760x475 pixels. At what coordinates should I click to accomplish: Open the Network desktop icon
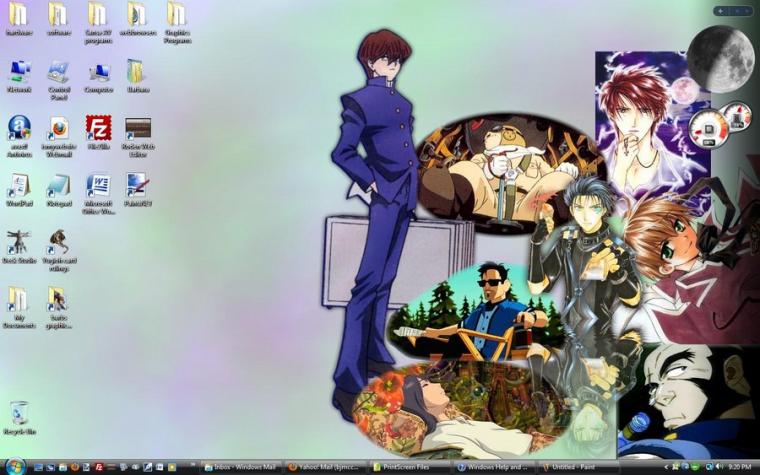click(x=19, y=76)
